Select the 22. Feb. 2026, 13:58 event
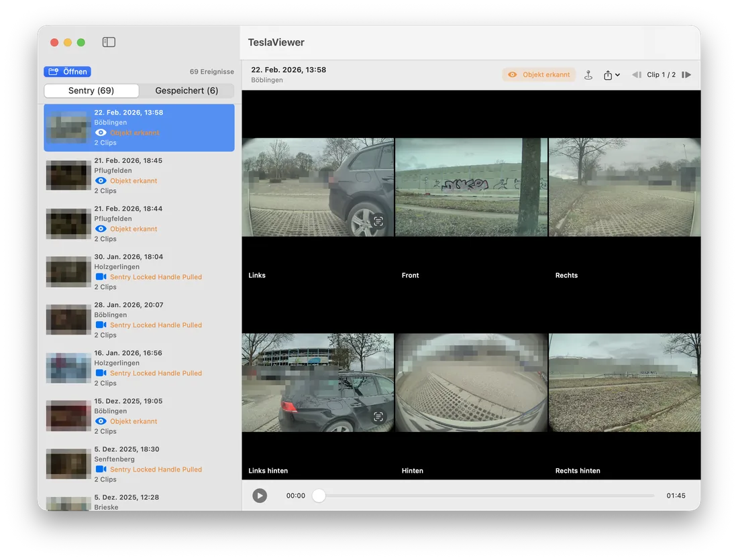Screen dimensions: 738x560 [x=139, y=127]
